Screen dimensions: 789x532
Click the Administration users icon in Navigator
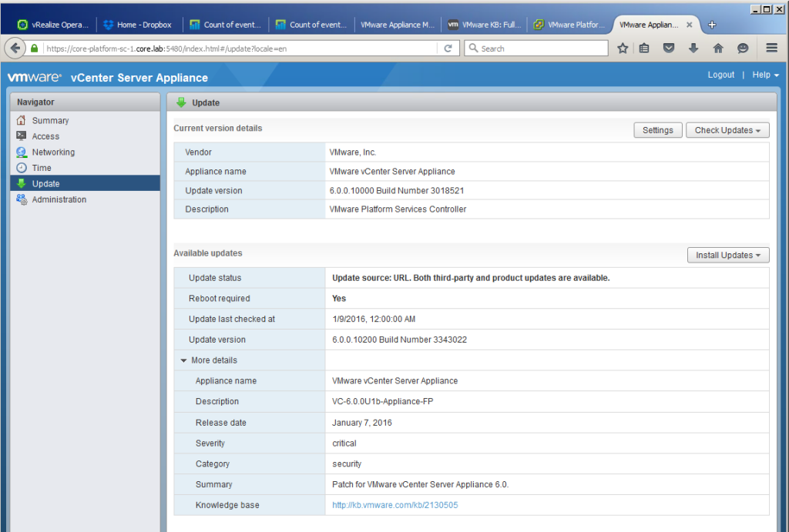click(21, 199)
